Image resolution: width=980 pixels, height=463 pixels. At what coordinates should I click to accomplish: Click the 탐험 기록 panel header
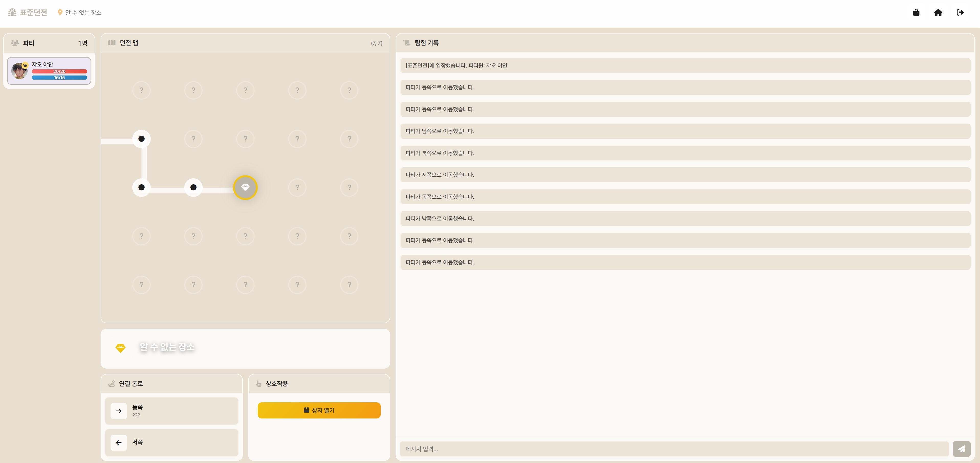pyautogui.click(x=427, y=42)
